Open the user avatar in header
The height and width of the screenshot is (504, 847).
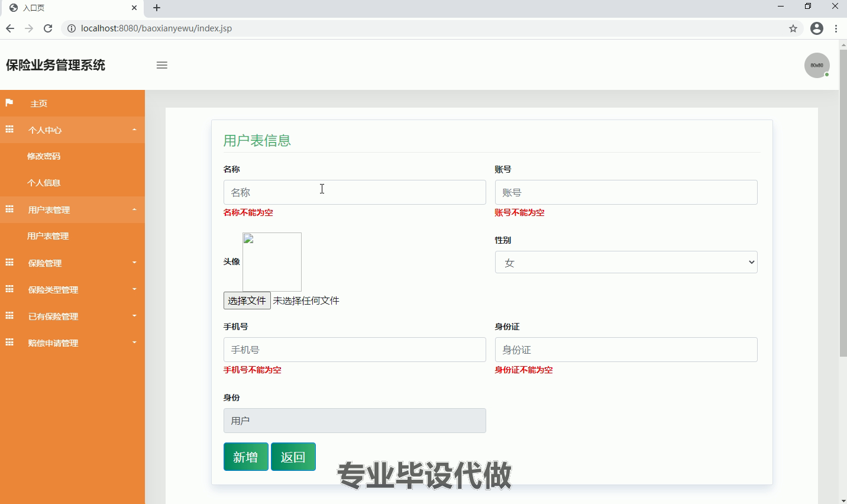pos(817,65)
